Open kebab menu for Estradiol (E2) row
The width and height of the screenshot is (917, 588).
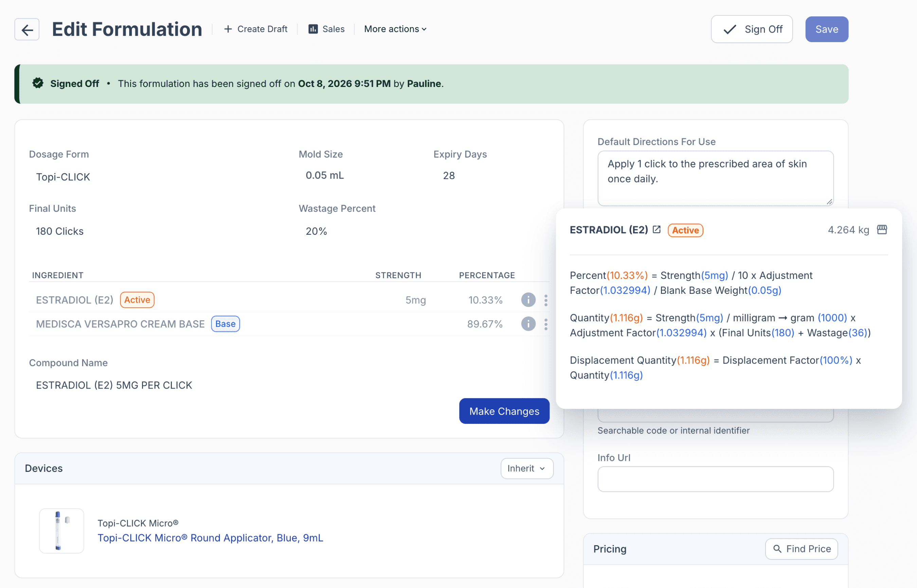[x=546, y=300]
